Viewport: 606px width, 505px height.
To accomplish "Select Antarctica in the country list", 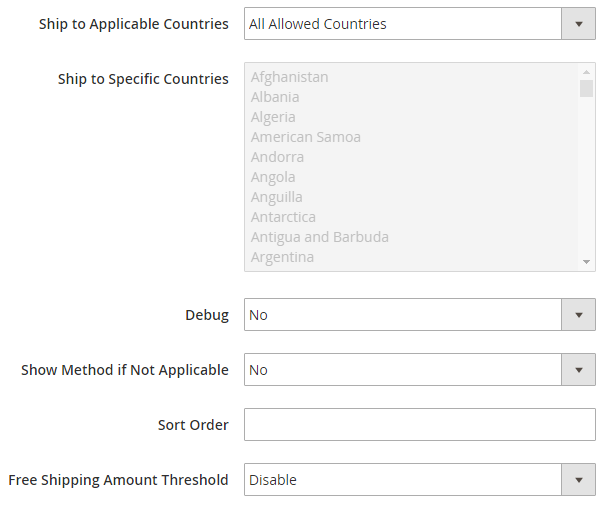I will 283,217.
